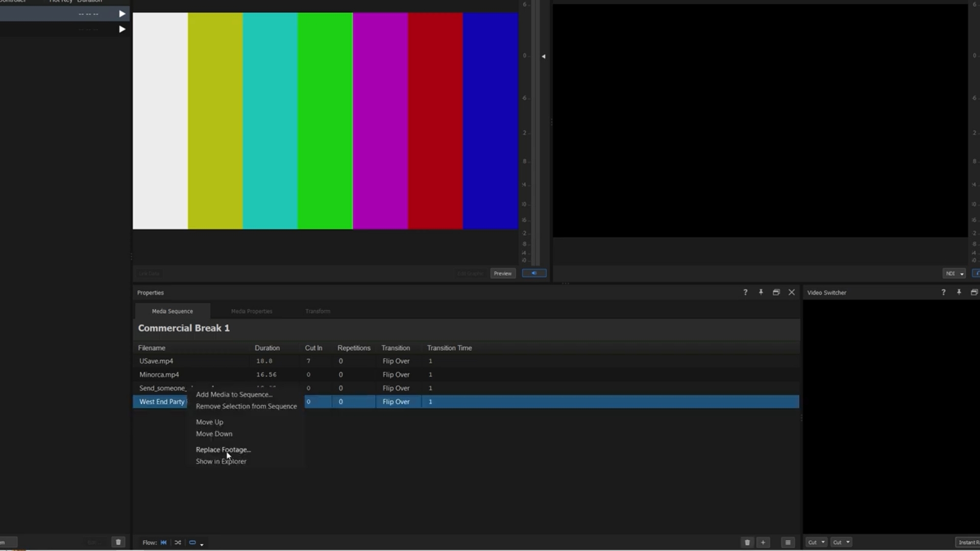Open Video Switcher help icon

[943, 292]
